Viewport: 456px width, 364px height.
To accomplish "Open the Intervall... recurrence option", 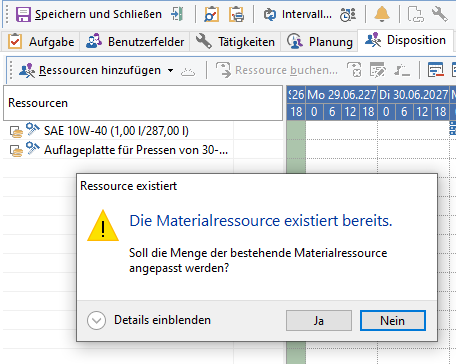I will click(297, 14).
